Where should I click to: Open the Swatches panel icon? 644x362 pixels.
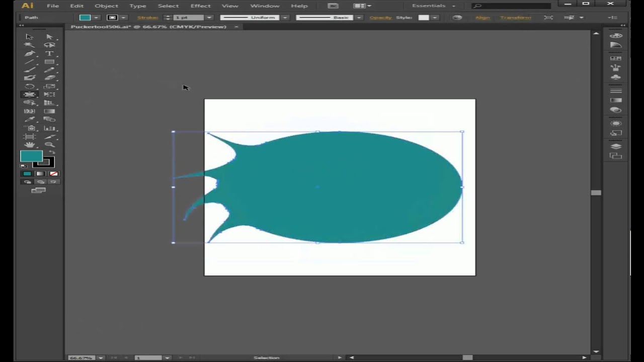(616, 58)
